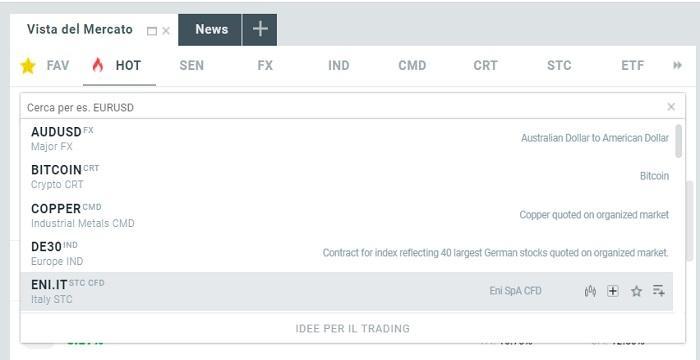Open the CRT crypto category
Screen dimensions: 700x360
(485, 66)
